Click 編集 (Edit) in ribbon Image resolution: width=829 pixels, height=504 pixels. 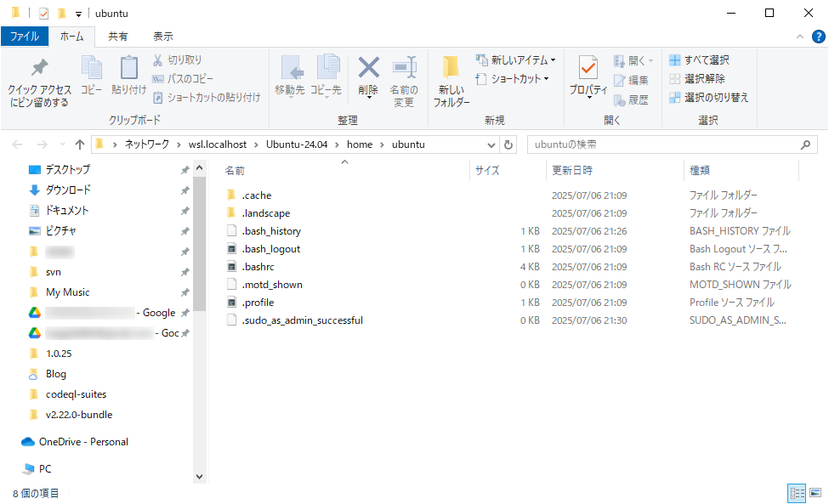[631, 80]
